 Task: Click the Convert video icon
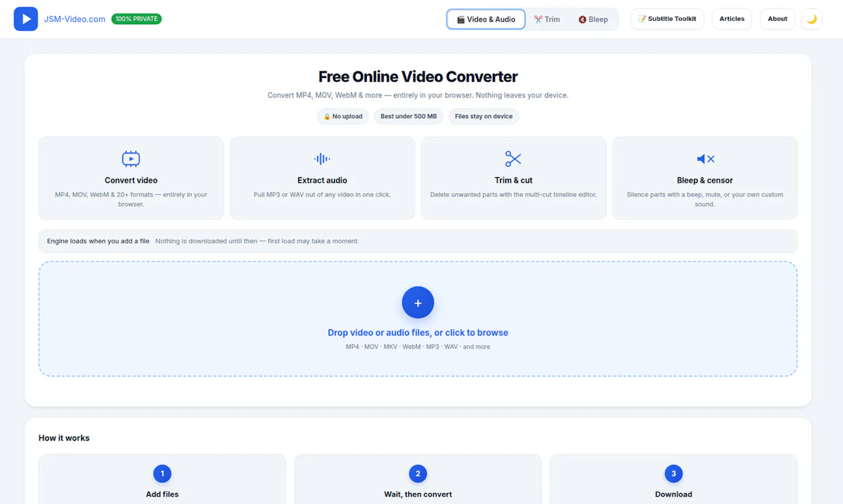pyautogui.click(x=131, y=159)
